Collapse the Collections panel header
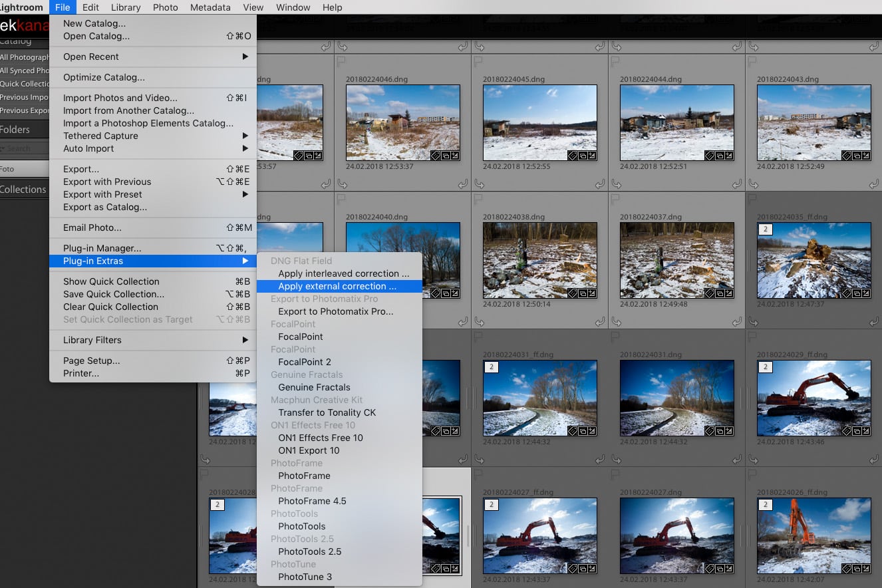 coord(24,190)
